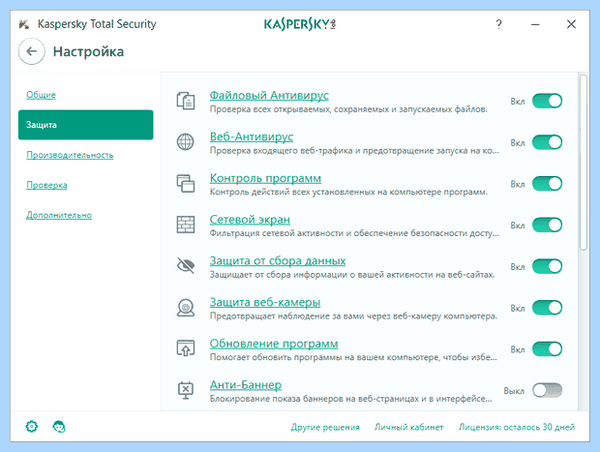Click the back arrow button
This screenshot has height=452, width=600.
(31, 51)
